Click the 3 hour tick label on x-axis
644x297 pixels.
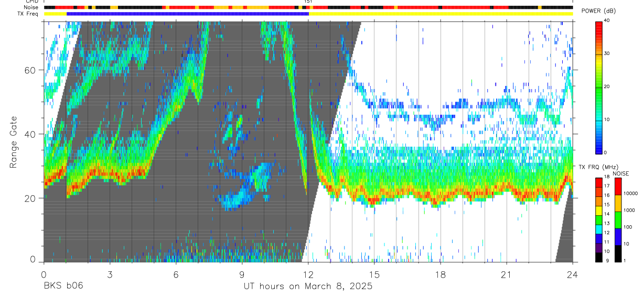tap(110, 275)
